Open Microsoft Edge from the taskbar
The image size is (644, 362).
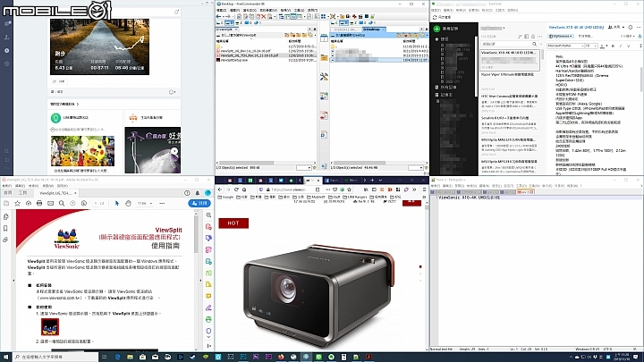click(117, 357)
